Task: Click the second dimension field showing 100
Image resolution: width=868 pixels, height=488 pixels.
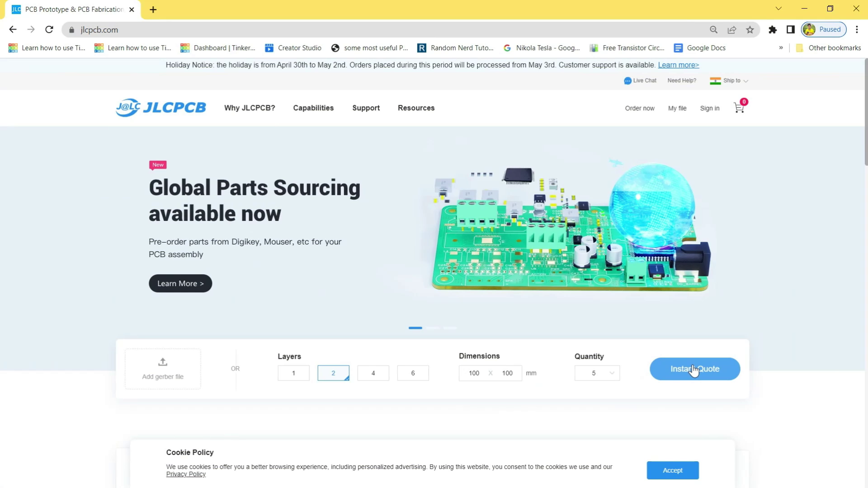Action: coord(507,373)
